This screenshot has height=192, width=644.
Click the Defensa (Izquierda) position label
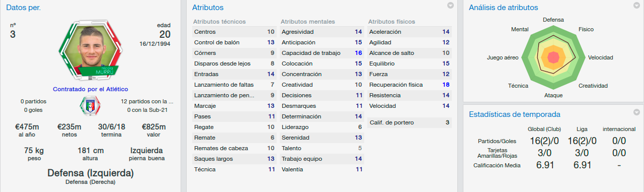pyautogui.click(x=91, y=173)
